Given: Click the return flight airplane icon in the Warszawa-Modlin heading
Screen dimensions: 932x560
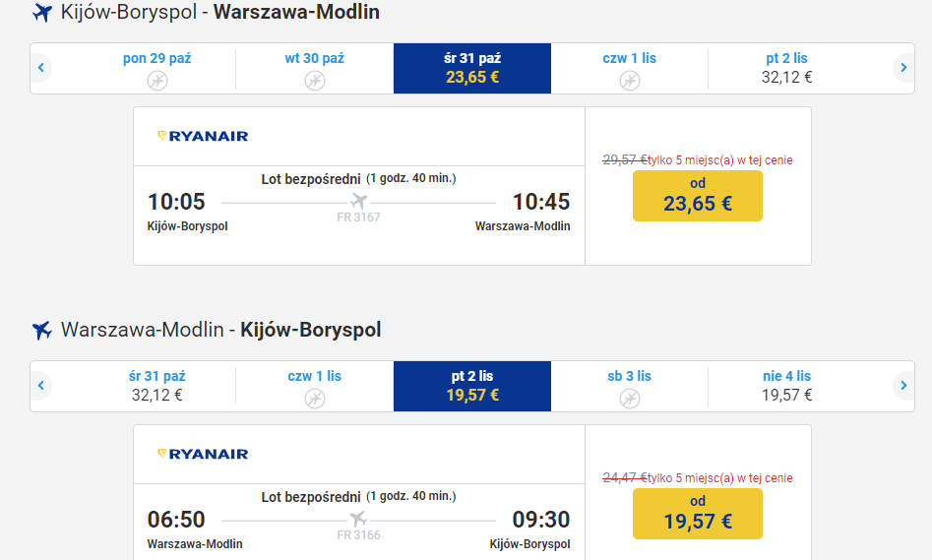Looking at the screenshot, I should click(42, 330).
